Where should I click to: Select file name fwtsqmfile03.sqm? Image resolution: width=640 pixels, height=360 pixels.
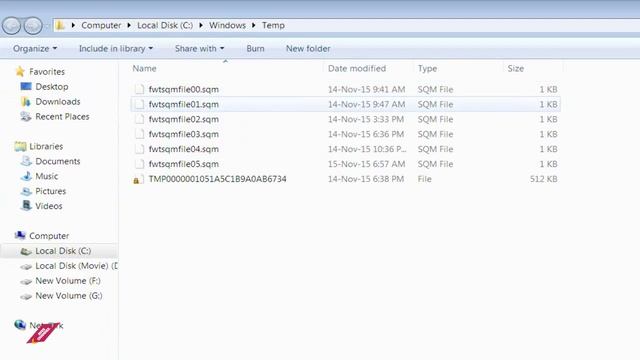point(184,134)
